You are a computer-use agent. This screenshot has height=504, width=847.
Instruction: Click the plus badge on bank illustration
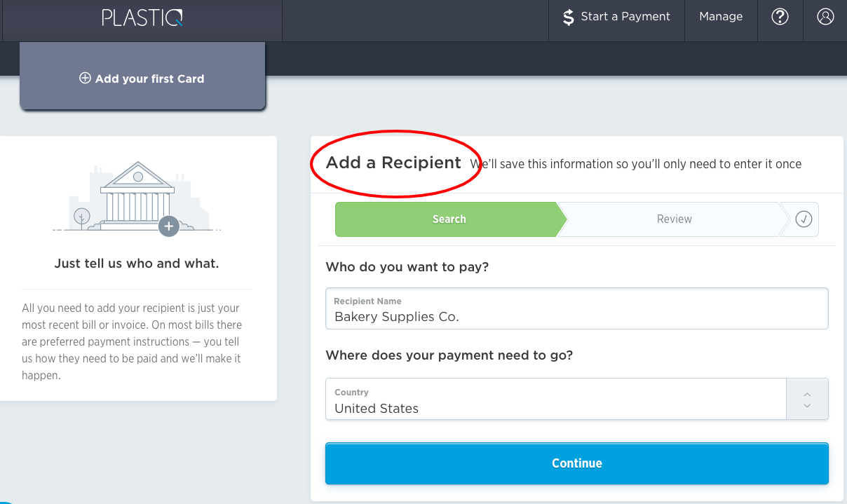(x=168, y=226)
